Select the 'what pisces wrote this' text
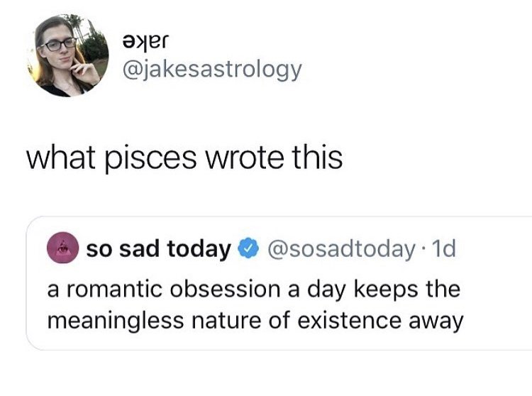The height and width of the screenshot is (396, 532). [184, 158]
